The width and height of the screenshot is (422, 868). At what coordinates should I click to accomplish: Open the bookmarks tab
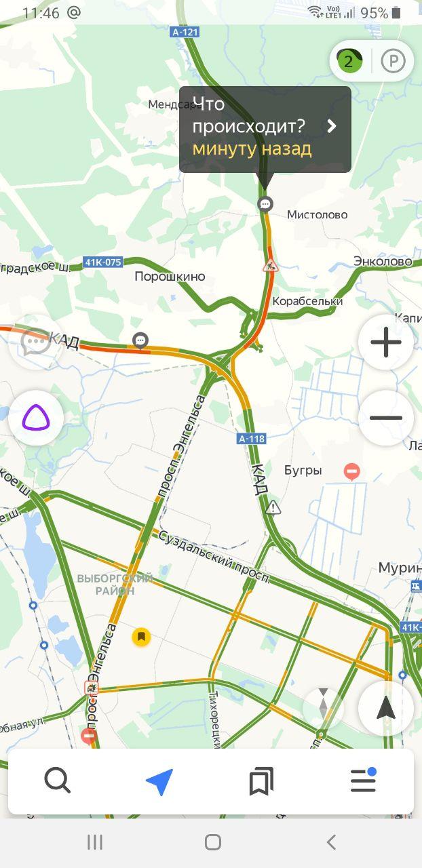pos(261,781)
